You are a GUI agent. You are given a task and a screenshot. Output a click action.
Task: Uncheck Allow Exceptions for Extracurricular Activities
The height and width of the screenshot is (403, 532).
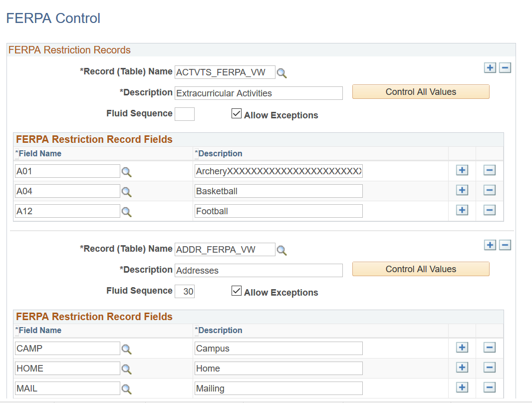click(236, 113)
